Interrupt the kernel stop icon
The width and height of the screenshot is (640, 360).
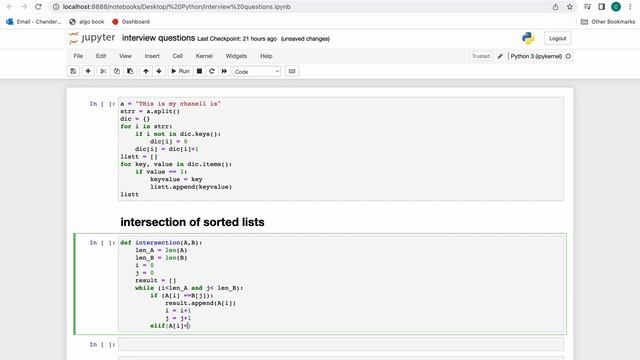199,71
